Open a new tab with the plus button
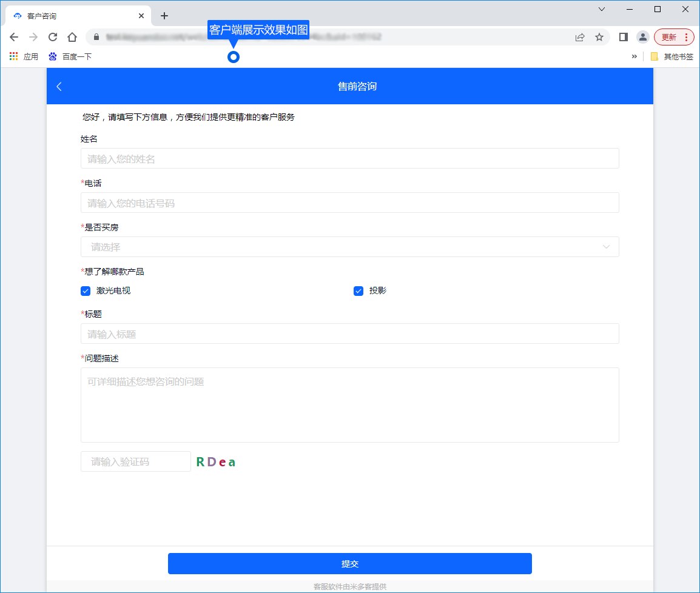 pyautogui.click(x=164, y=16)
